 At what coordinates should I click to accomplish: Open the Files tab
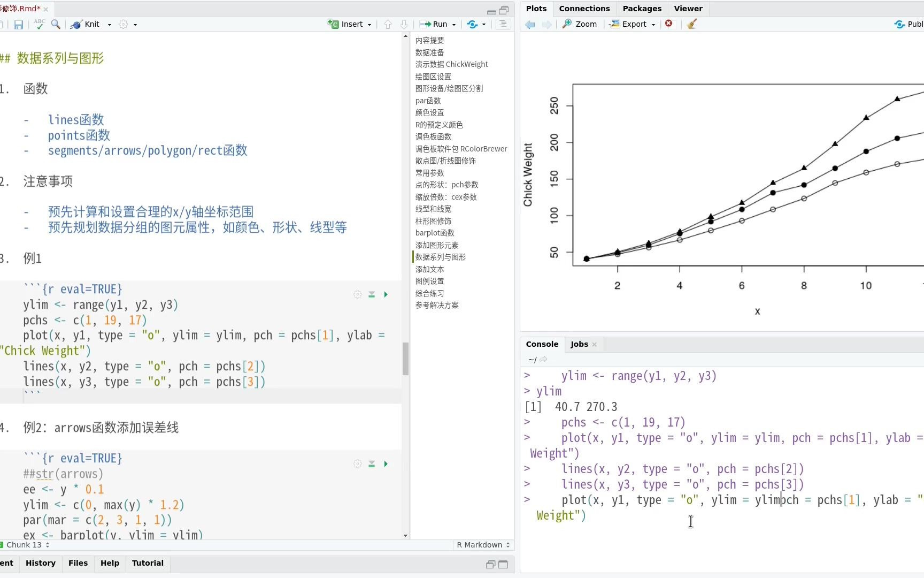click(x=78, y=563)
